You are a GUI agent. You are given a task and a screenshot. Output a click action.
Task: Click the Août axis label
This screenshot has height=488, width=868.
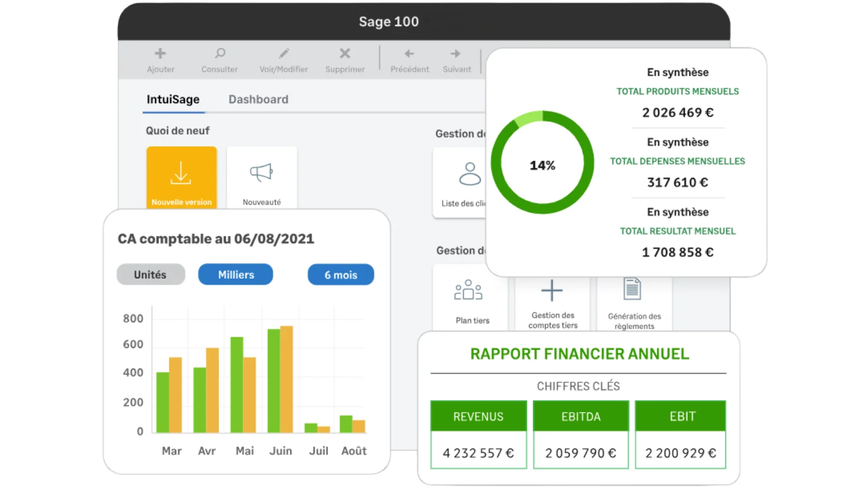[354, 451]
